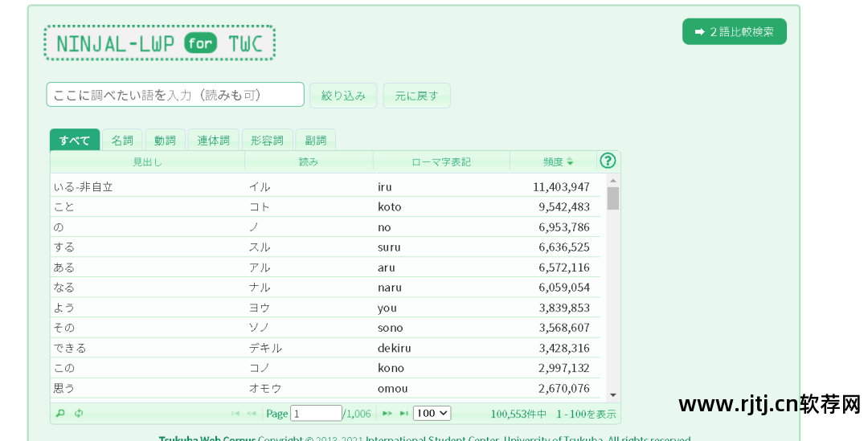This screenshot has width=868, height=441.
Task: Select the 思う entry
Action: (x=63, y=389)
